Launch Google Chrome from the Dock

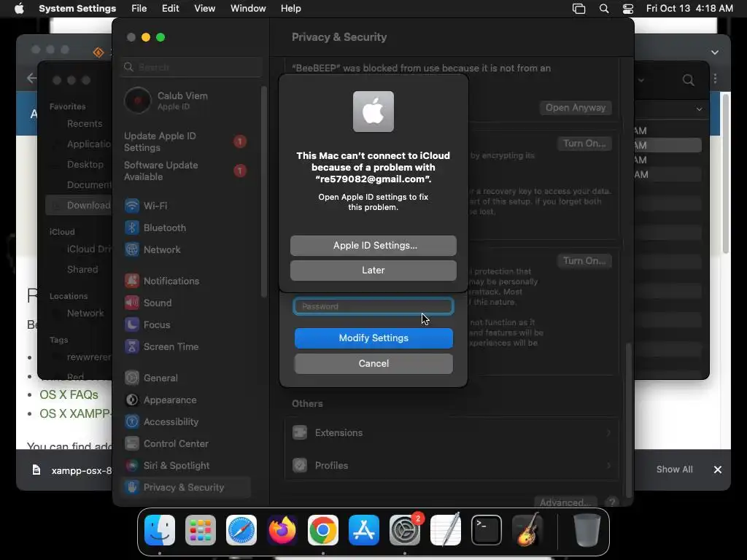[x=323, y=530]
